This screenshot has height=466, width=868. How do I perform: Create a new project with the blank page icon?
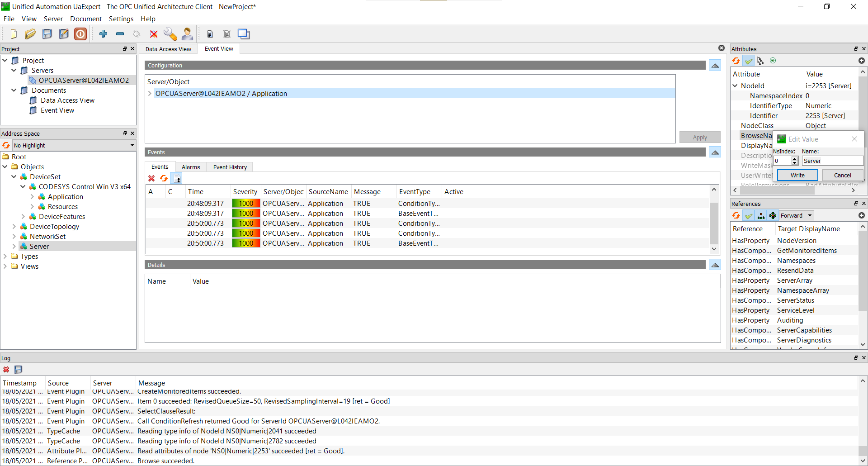coord(14,34)
